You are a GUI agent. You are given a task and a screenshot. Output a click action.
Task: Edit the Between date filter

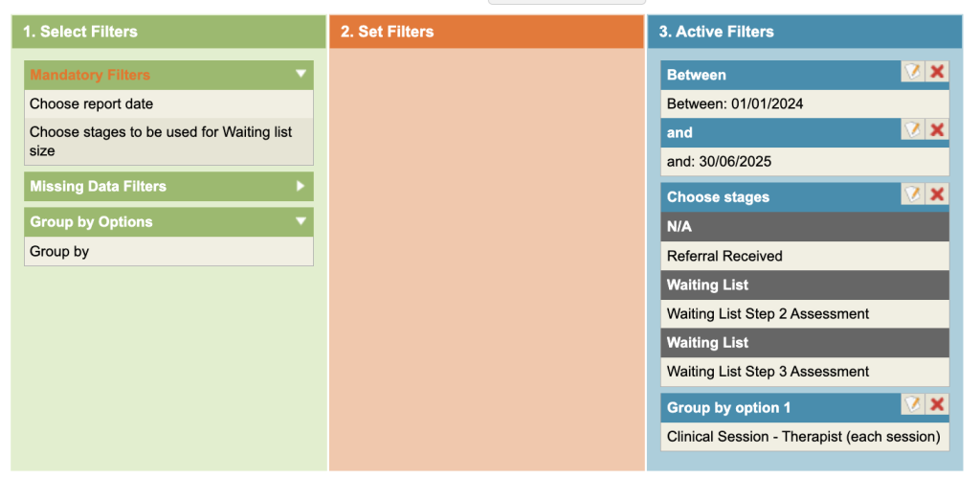coord(913,72)
